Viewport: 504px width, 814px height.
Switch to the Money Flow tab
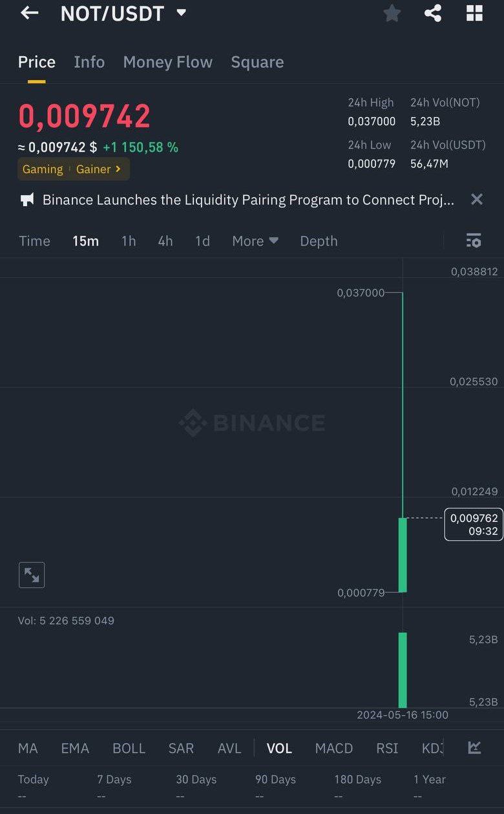[167, 62]
